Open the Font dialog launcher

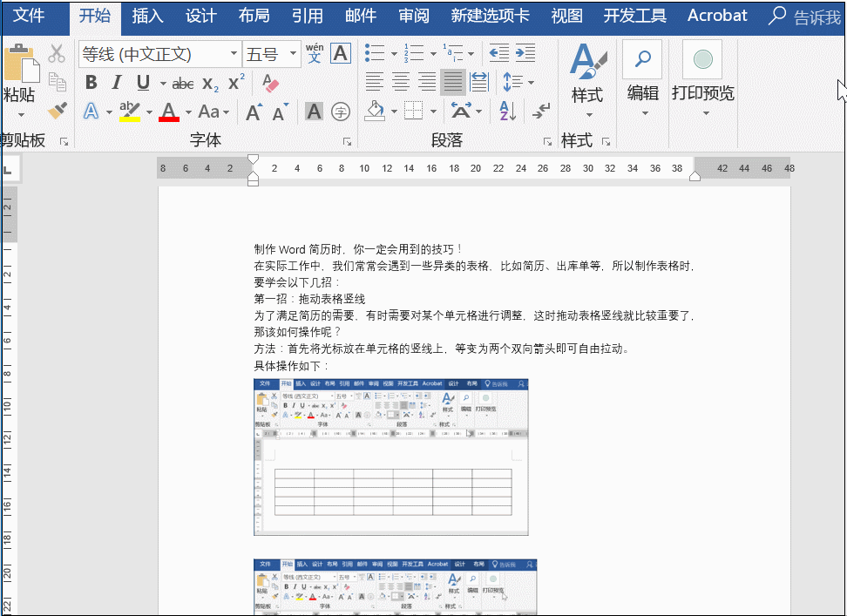coord(347,142)
